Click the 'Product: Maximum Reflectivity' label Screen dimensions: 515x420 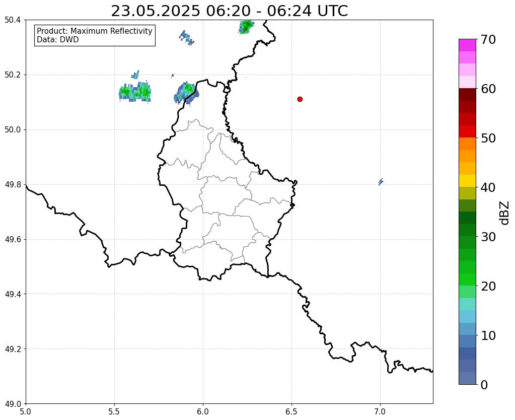(95, 31)
